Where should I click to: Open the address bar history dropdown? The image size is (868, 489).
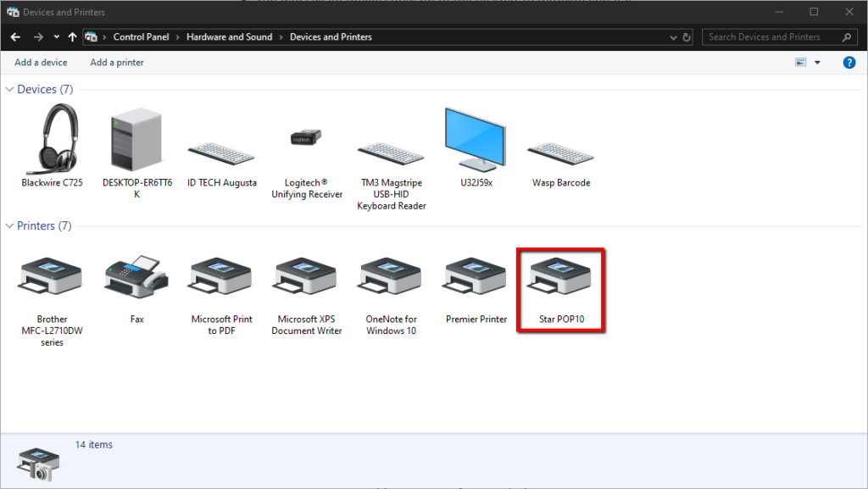(x=673, y=37)
